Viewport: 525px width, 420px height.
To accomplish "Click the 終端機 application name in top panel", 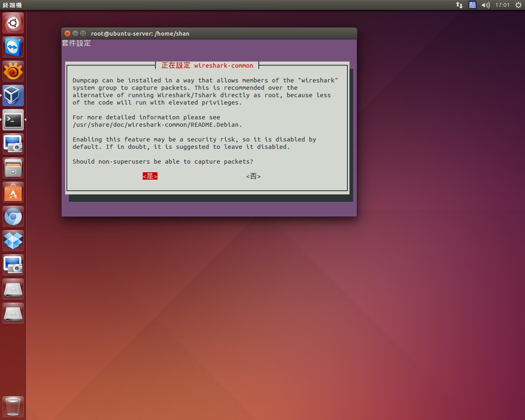I will [12, 5].
